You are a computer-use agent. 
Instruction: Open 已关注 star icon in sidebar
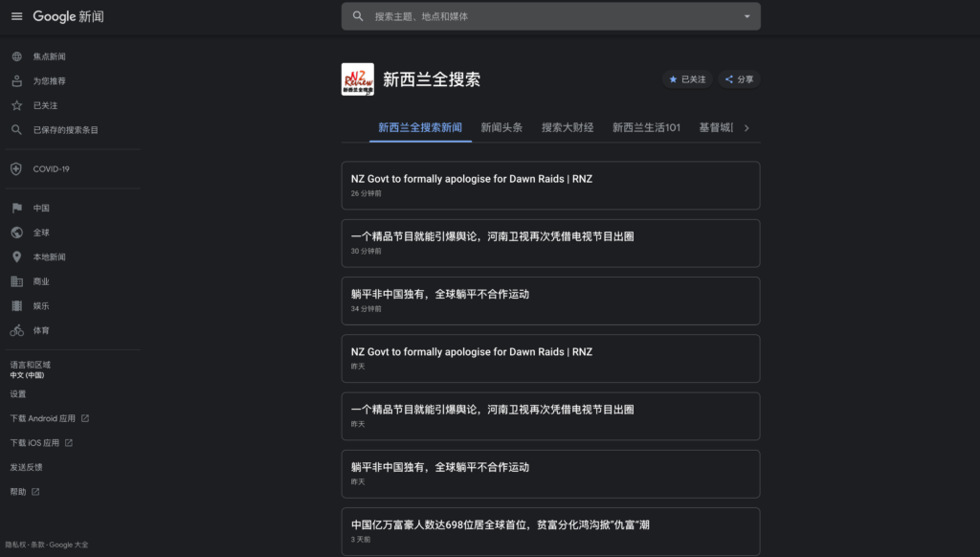[x=17, y=105]
